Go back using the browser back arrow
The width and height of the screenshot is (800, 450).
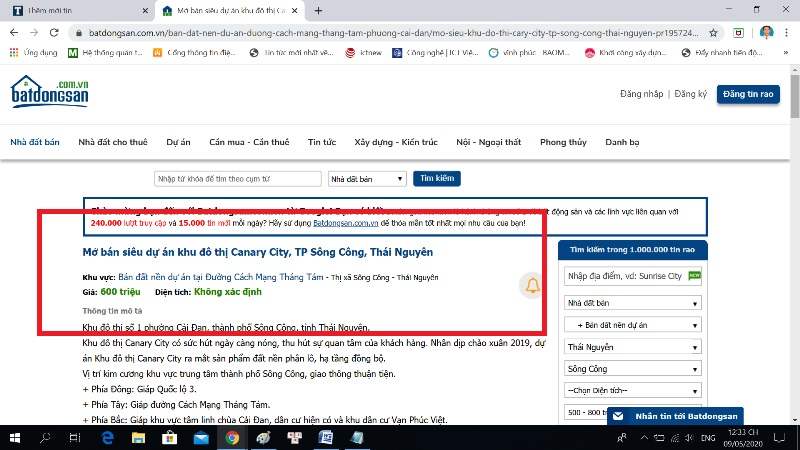pyautogui.click(x=14, y=32)
